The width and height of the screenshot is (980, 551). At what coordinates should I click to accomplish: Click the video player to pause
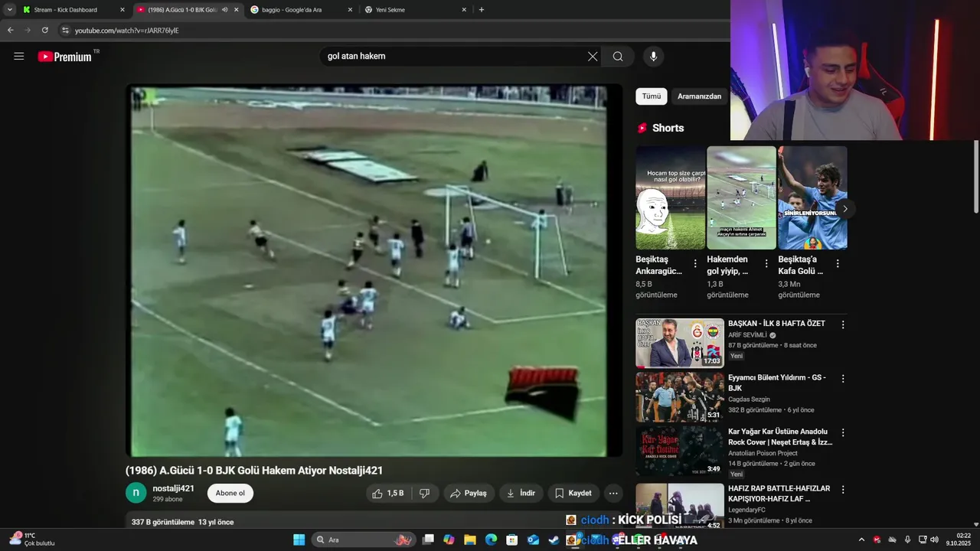coord(374,271)
